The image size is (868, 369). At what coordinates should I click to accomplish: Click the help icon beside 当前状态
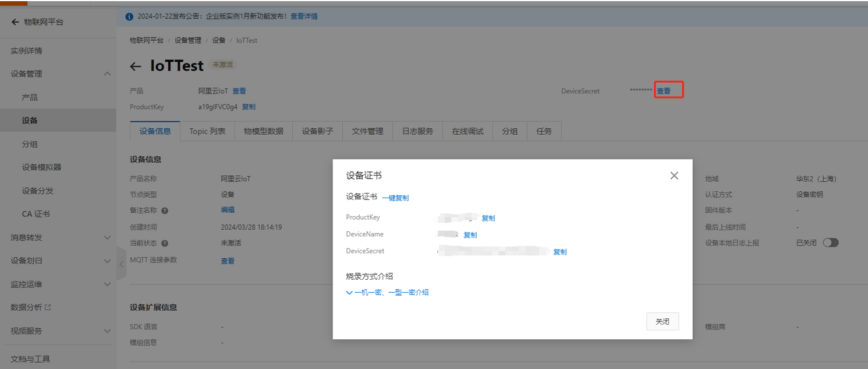[x=165, y=244]
